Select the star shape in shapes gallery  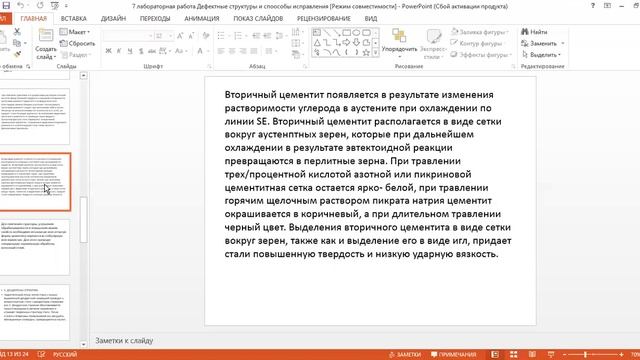[366, 52]
